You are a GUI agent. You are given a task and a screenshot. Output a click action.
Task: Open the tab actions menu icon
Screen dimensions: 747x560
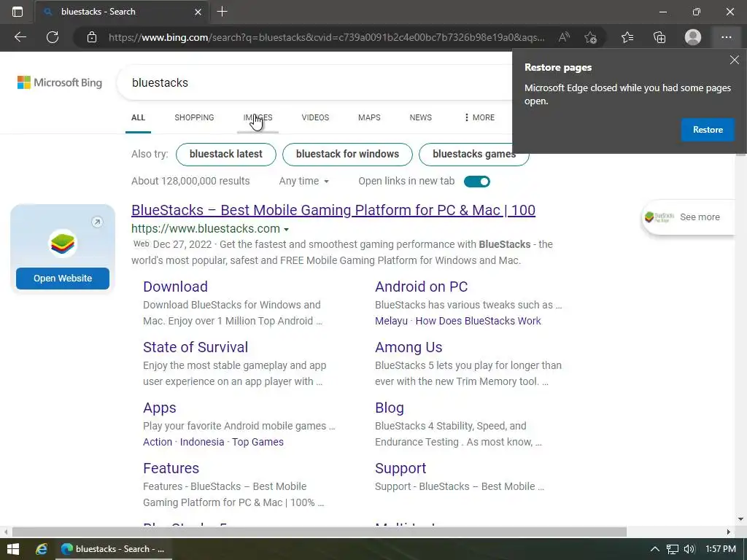(x=18, y=12)
